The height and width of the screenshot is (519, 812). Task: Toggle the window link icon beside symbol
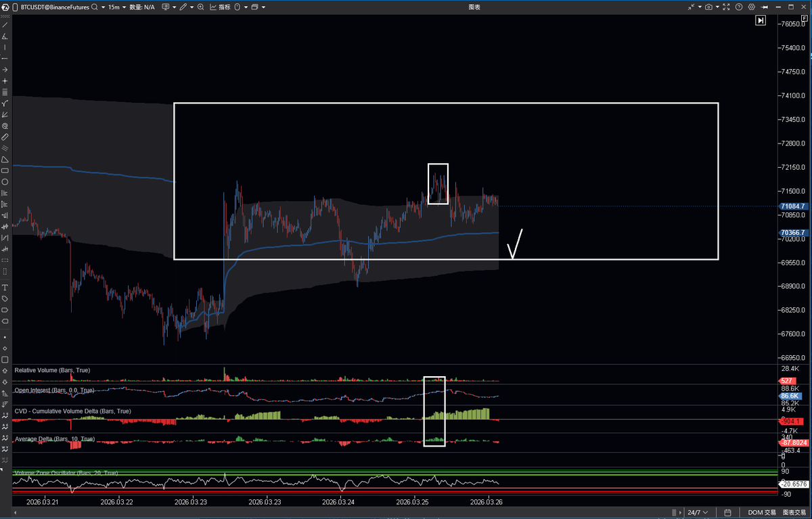(x=15, y=7)
